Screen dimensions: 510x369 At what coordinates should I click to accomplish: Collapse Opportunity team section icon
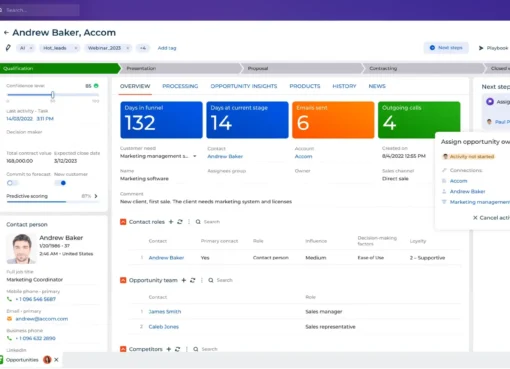click(123, 280)
